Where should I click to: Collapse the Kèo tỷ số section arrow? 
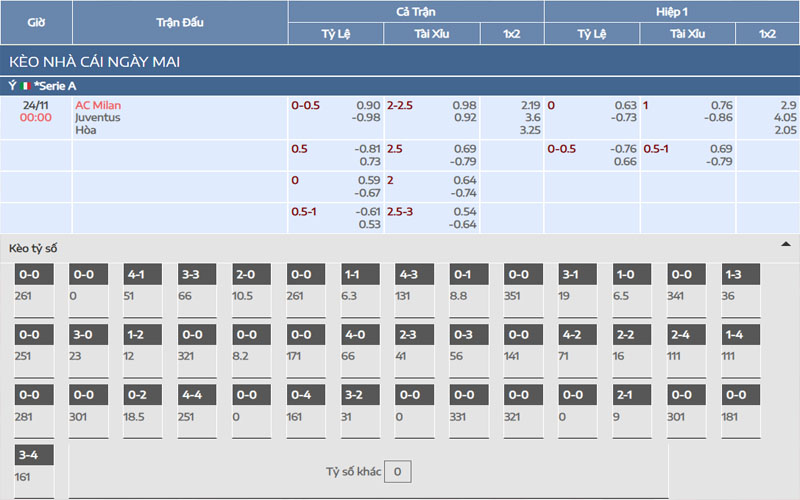point(785,244)
